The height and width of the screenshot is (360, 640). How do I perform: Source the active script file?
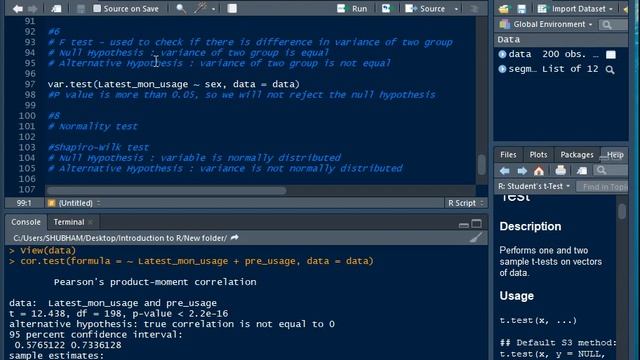[425, 9]
